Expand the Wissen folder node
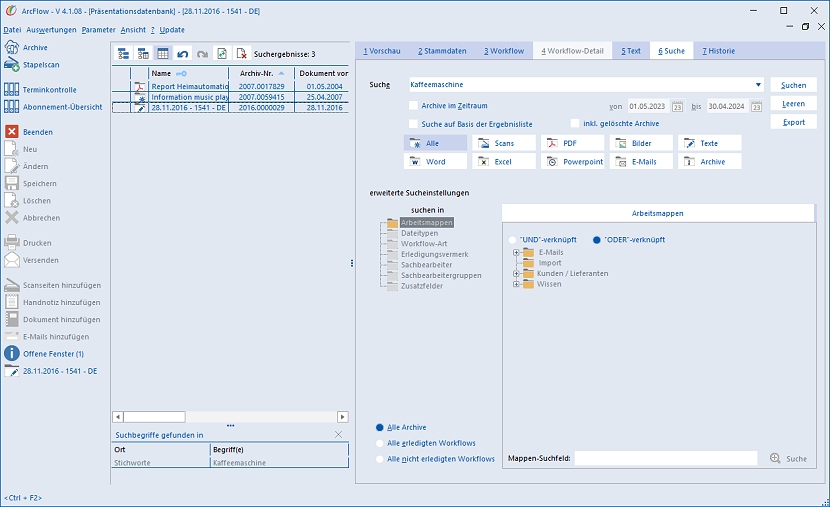 coord(516,284)
